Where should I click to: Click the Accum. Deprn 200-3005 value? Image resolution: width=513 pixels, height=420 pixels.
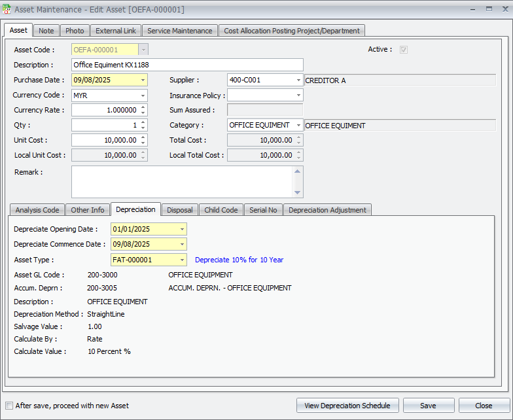(102, 288)
